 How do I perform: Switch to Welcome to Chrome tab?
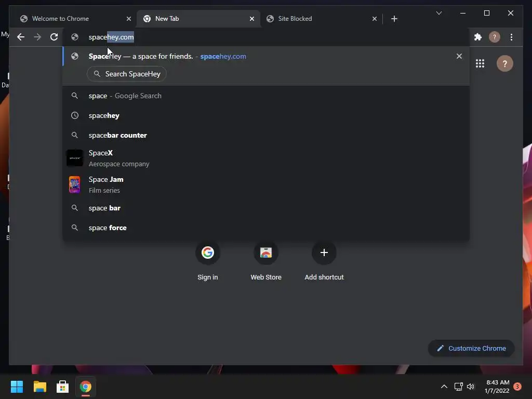coord(73,19)
